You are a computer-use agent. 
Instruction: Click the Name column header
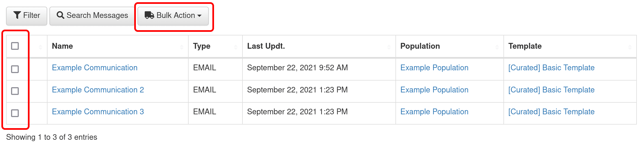click(x=62, y=46)
